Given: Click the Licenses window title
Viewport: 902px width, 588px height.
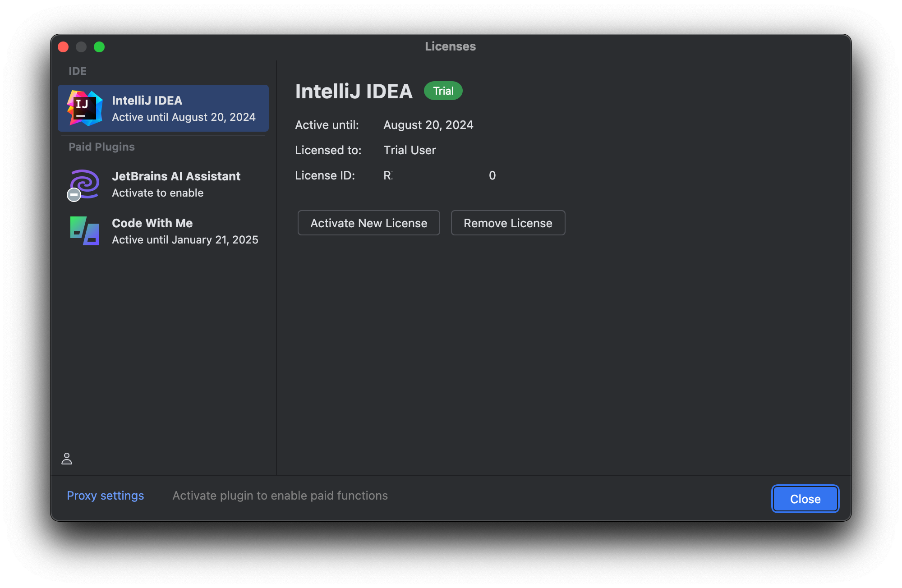Looking at the screenshot, I should [x=451, y=46].
